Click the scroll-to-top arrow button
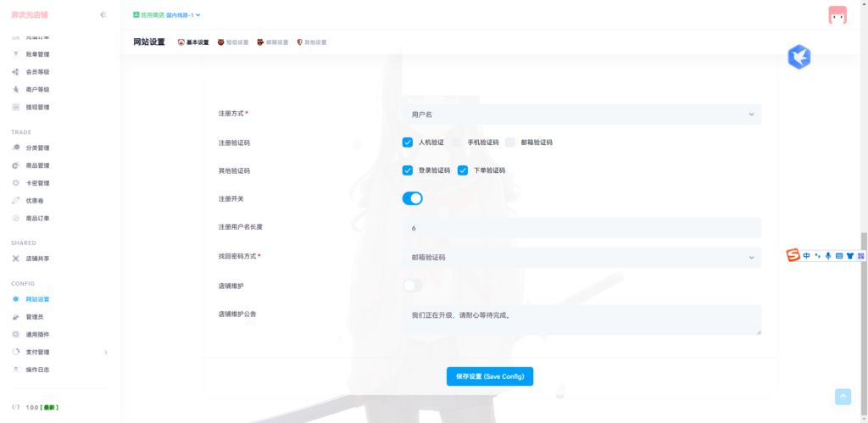This screenshot has width=868, height=423. pos(843,396)
